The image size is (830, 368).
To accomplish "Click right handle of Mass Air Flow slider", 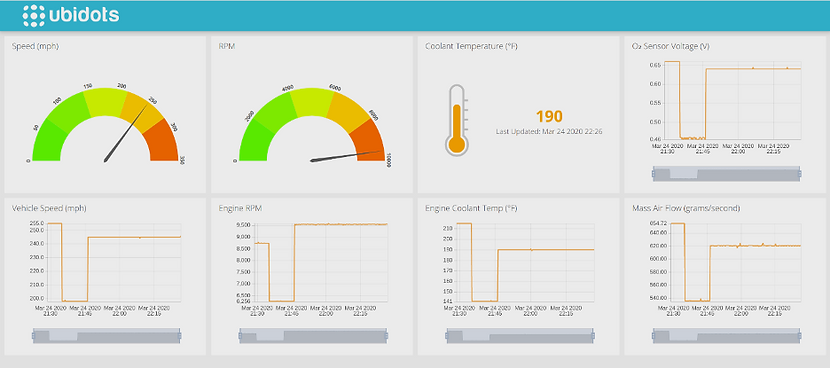I will (x=800, y=335).
